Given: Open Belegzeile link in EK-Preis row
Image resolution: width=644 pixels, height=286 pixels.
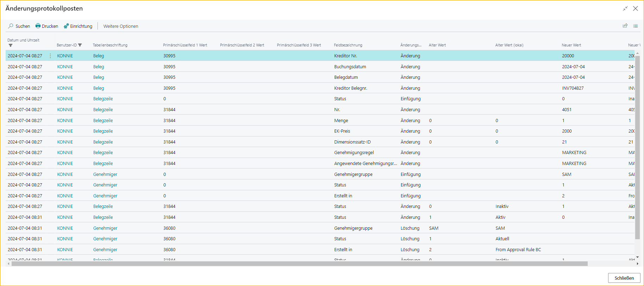Looking at the screenshot, I should pos(103,131).
